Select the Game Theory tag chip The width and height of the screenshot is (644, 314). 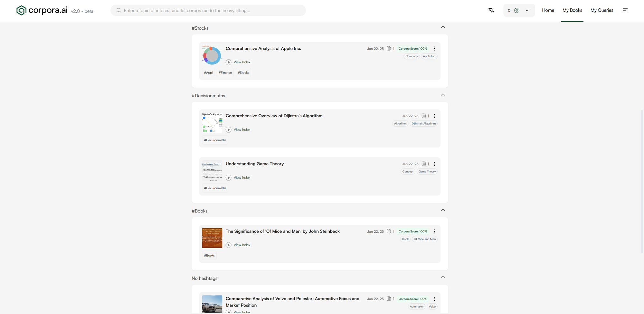click(427, 172)
